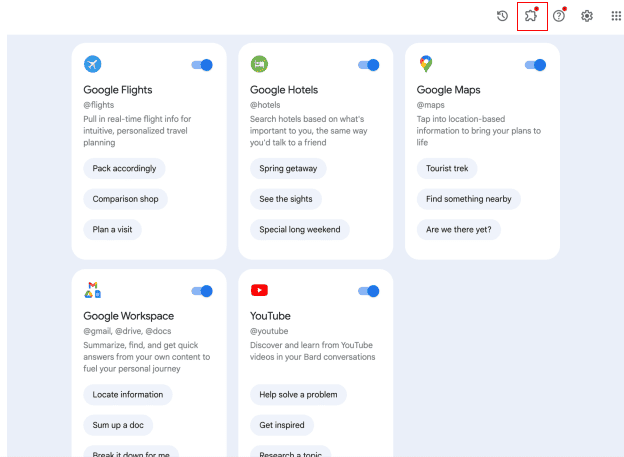Open the help question-mark icon

pyautogui.click(x=559, y=16)
